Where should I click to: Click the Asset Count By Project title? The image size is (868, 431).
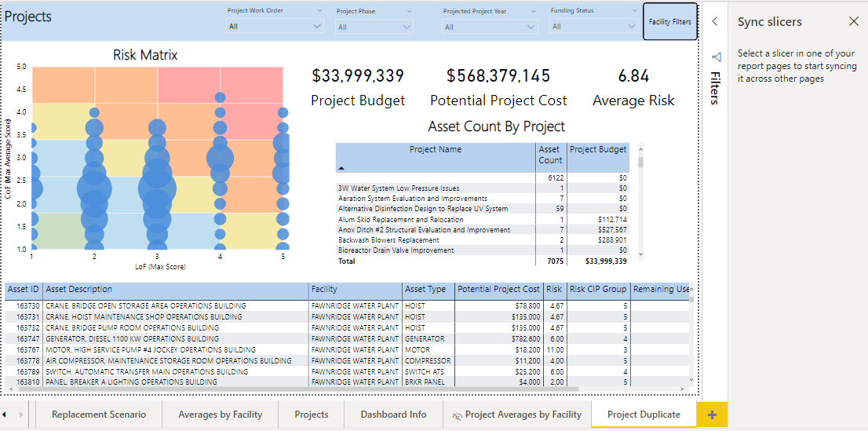[x=497, y=126]
